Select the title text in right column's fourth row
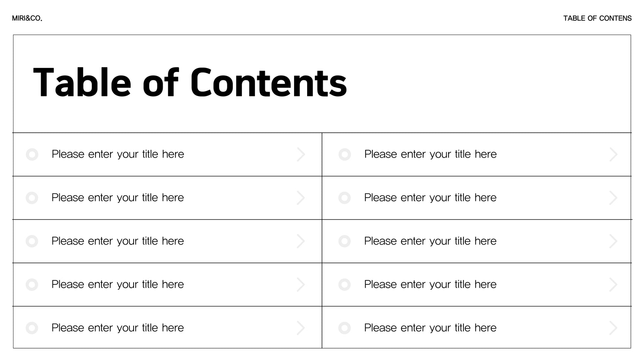Viewport: 644px width, 362px height. point(430,284)
